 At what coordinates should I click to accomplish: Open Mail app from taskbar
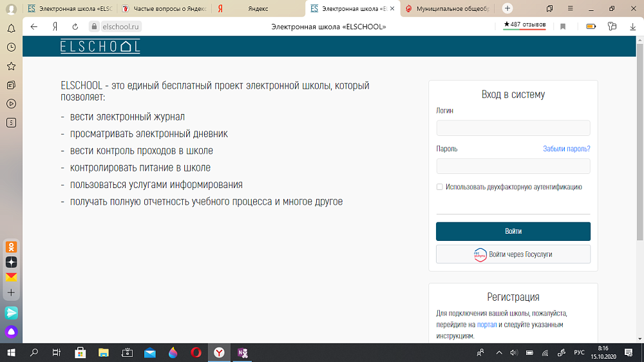pyautogui.click(x=150, y=352)
